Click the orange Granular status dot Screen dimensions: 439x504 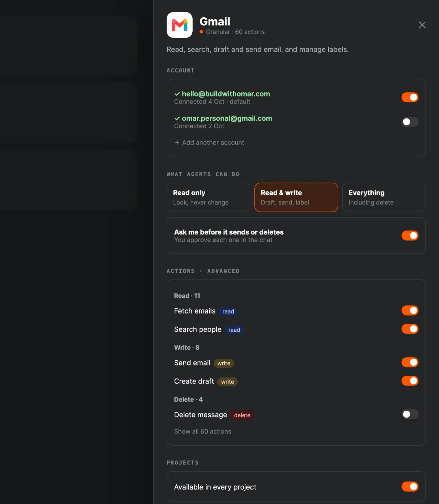pyautogui.click(x=201, y=32)
